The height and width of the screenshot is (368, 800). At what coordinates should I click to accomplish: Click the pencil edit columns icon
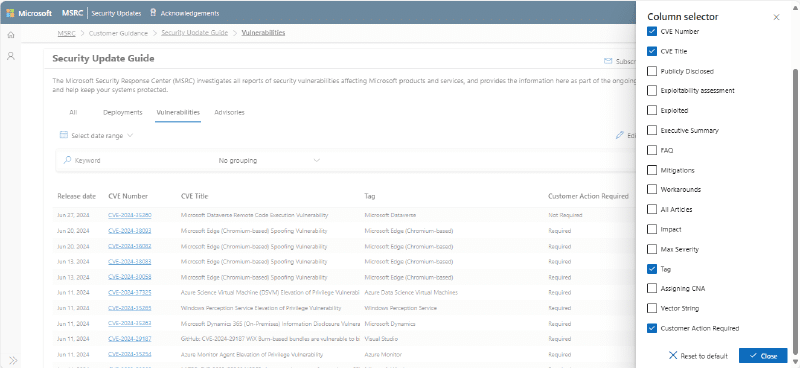(620, 135)
